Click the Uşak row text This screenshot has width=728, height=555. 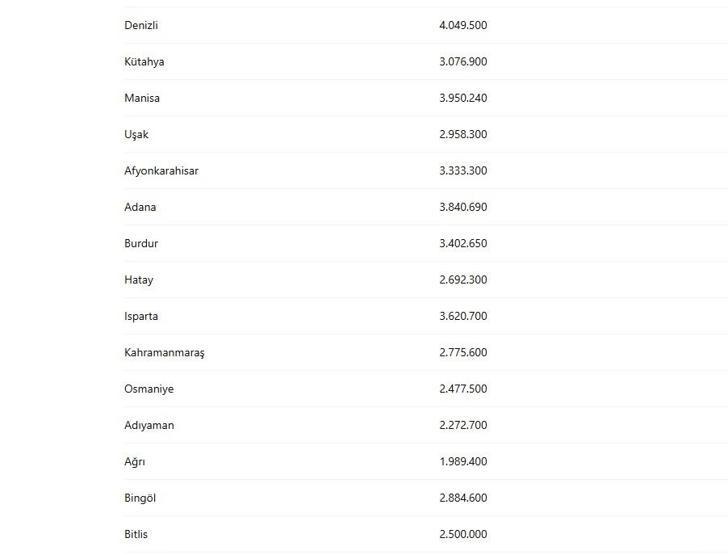pyautogui.click(x=136, y=135)
